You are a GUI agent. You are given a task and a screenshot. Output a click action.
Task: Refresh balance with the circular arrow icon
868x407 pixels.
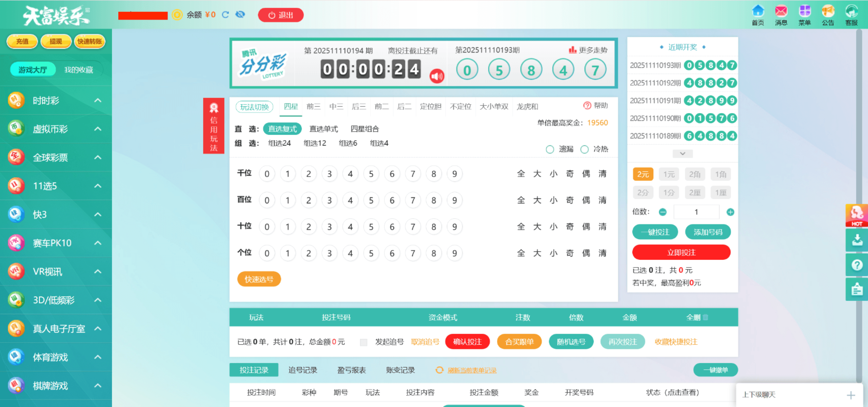pyautogui.click(x=225, y=15)
